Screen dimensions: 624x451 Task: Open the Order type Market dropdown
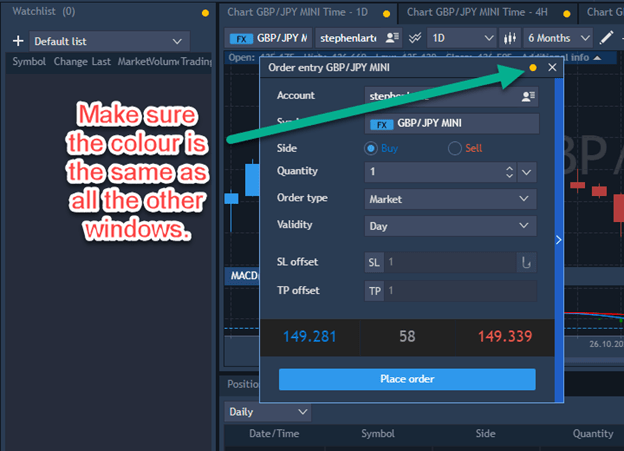(450, 199)
